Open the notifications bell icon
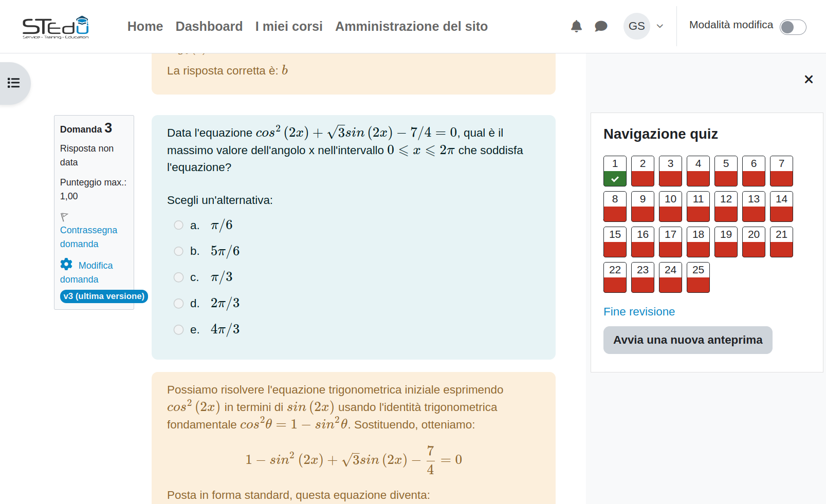The width and height of the screenshot is (826, 504). [x=576, y=26]
